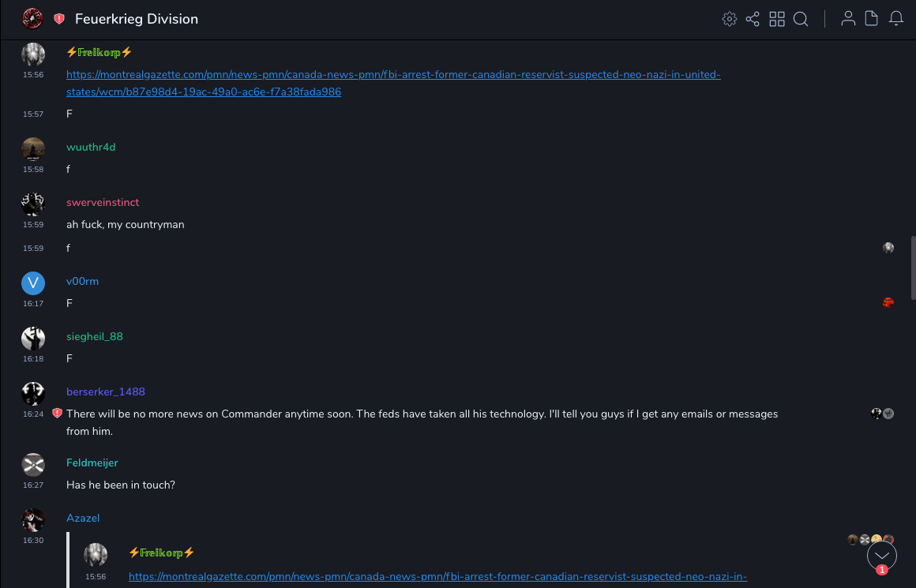Click the blue V avatar of v00rm
The image size is (916, 588).
click(x=32, y=283)
